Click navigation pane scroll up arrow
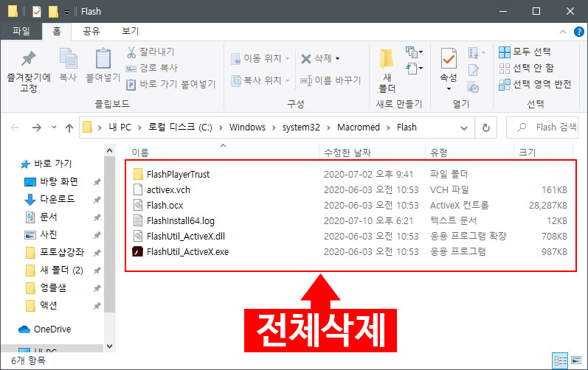The height and width of the screenshot is (370, 588). (x=109, y=150)
